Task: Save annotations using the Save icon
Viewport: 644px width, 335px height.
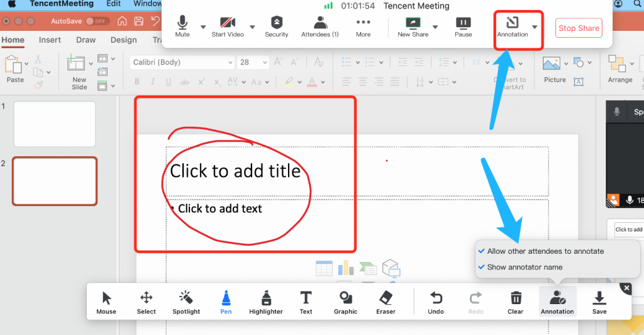Action: coord(599,302)
